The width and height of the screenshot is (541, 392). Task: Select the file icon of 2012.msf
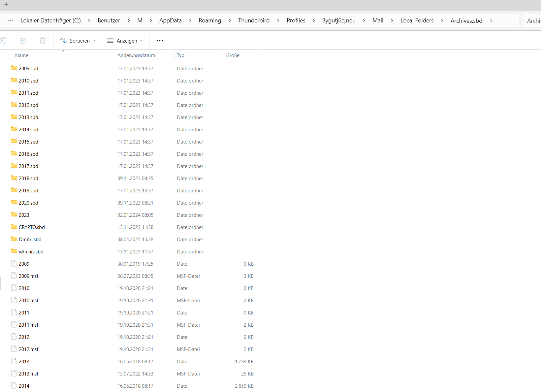[x=14, y=349]
